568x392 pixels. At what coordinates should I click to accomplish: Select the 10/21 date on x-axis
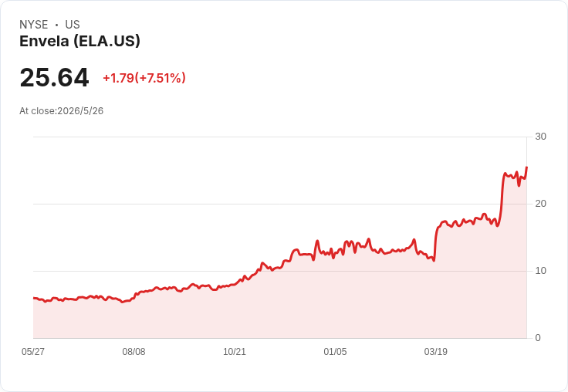(235, 352)
